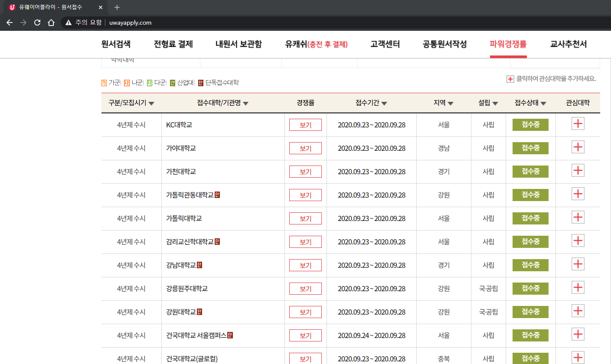Add 감리교신학대학교 to favorites
The height and width of the screenshot is (364, 611).
pyautogui.click(x=578, y=241)
